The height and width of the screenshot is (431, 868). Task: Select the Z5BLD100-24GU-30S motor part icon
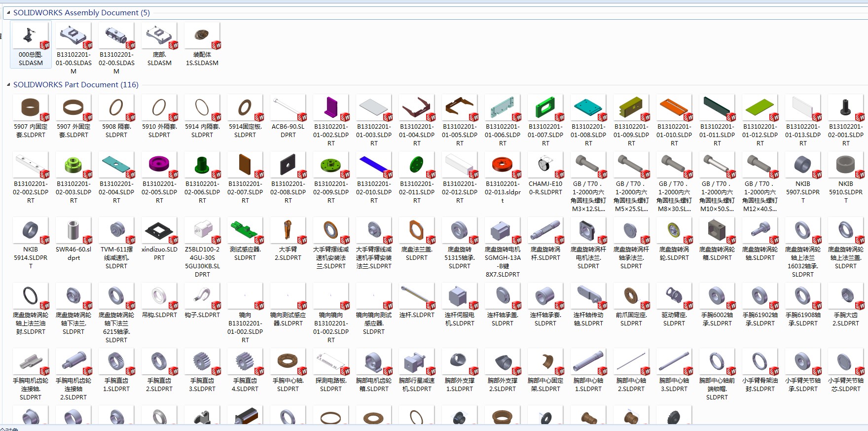pos(202,230)
